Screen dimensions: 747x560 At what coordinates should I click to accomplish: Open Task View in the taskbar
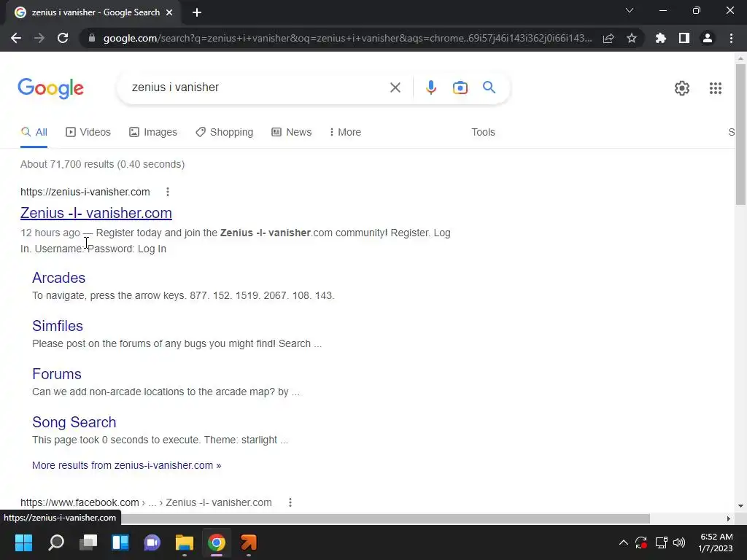click(x=88, y=542)
